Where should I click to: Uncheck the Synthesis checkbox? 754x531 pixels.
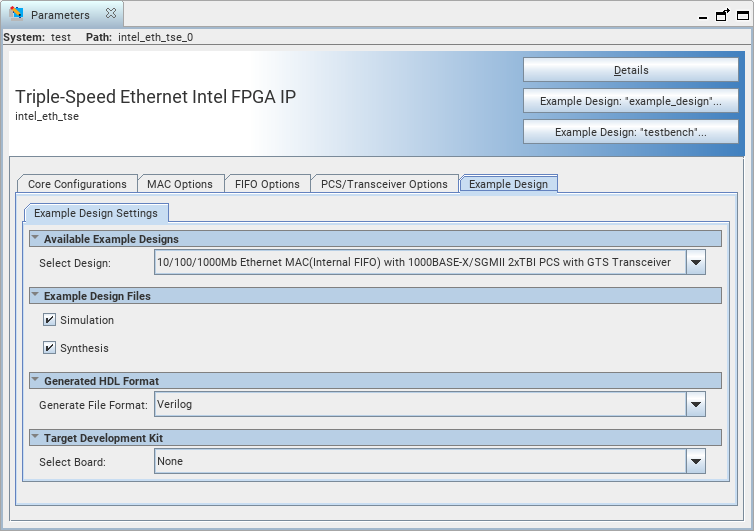coord(50,348)
